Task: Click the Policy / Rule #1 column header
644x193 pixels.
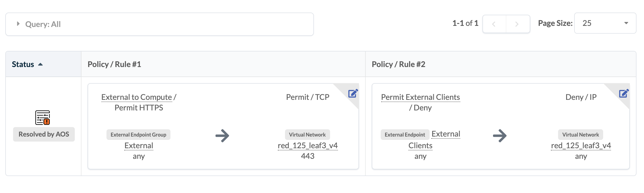Action: [114, 64]
